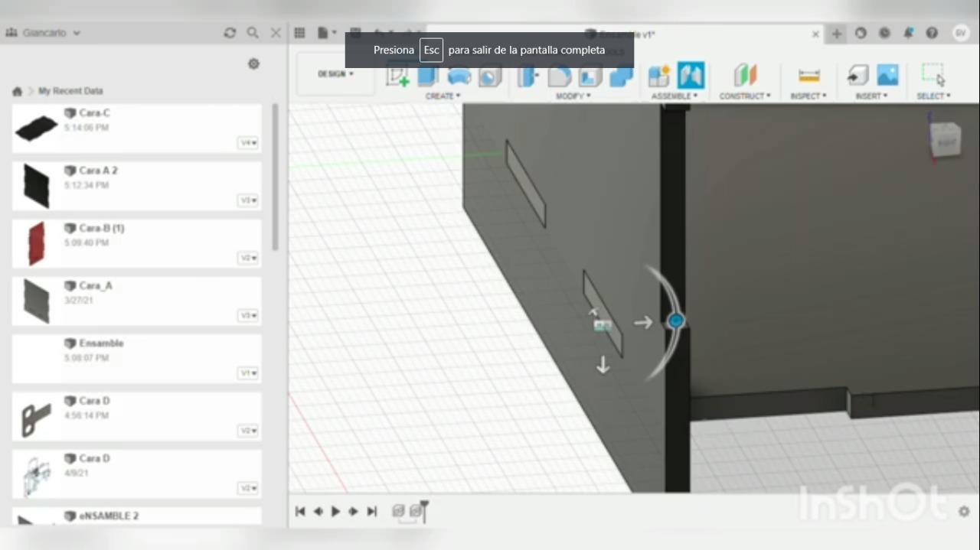Refresh the data panel
The image size is (980, 550).
coord(230,33)
